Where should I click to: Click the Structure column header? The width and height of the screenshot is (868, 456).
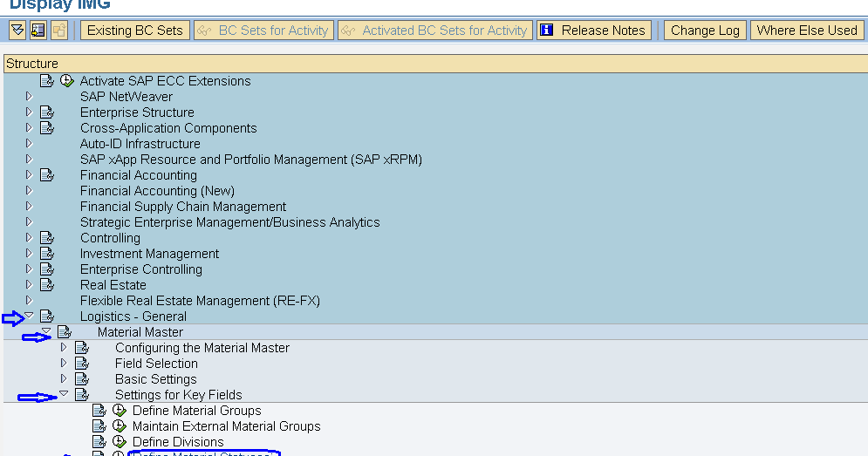coord(435,64)
